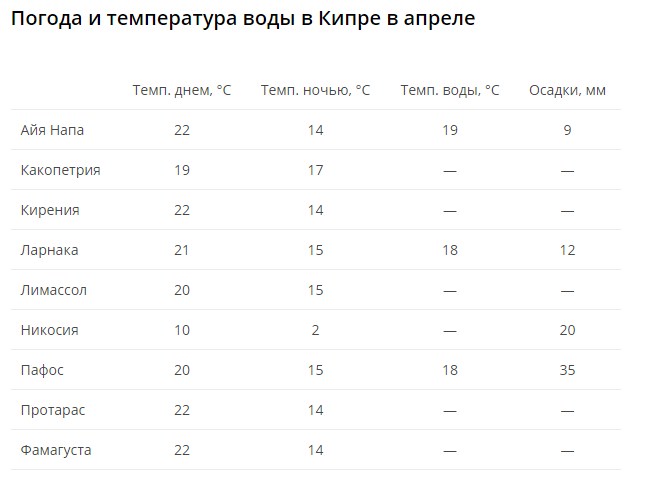Click the water temperature value for Айя Напа
This screenshot has width=670, height=480.
coord(450,130)
